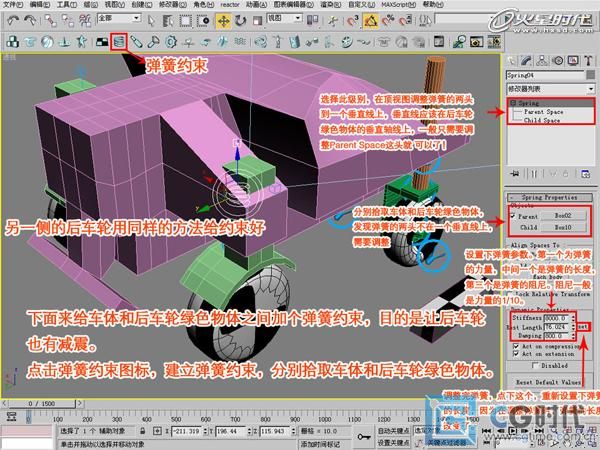600x450 pixels.
Task: Activate the Unlink Selection tool
Action: [68, 20]
